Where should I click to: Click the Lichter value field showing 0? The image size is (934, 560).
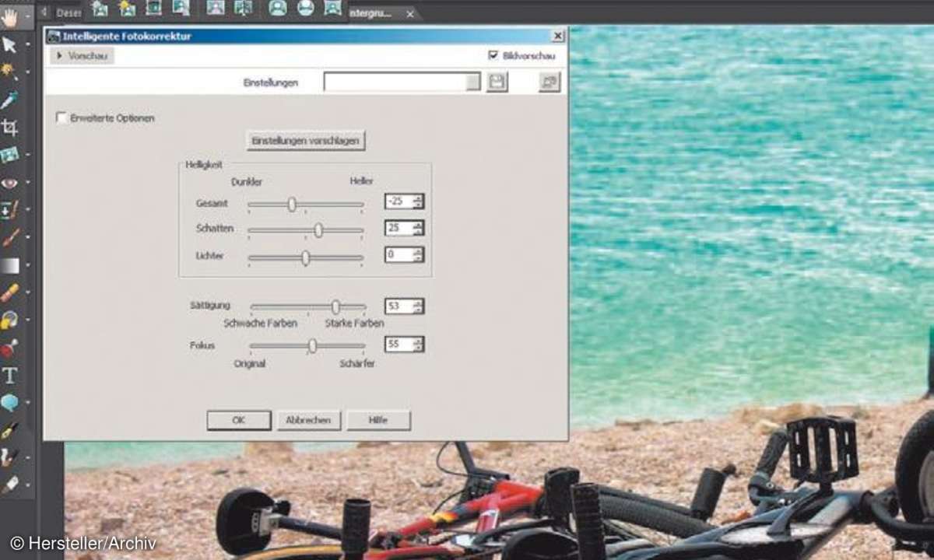tap(399, 254)
